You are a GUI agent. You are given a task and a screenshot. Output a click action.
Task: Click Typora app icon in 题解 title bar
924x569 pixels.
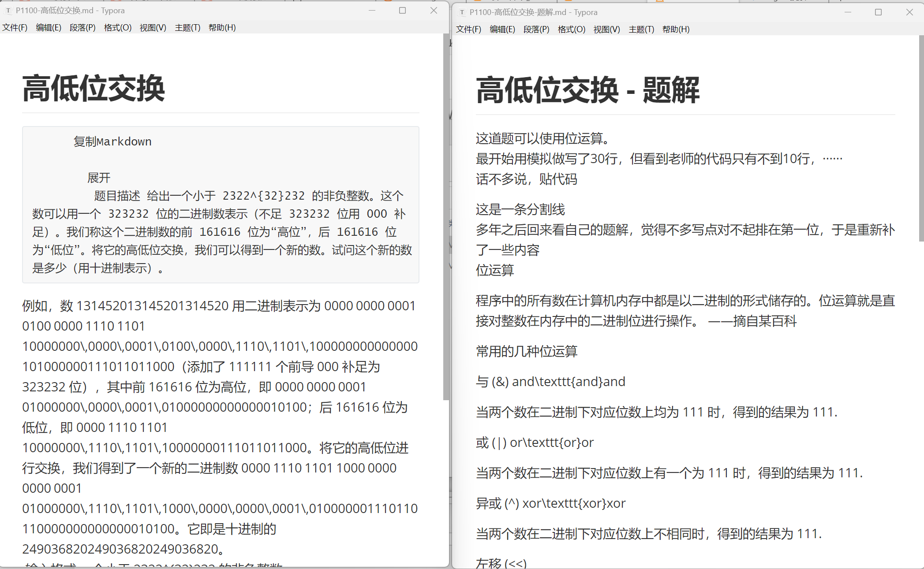coord(462,12)
